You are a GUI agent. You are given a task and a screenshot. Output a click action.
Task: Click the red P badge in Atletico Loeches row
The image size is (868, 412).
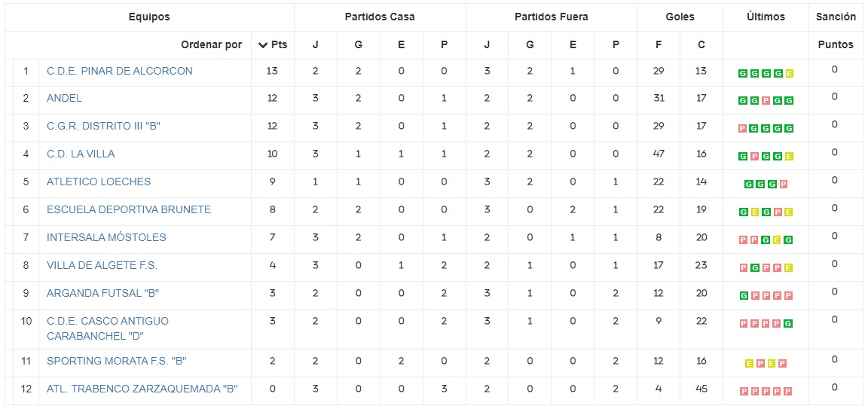[x=783, y=185]
